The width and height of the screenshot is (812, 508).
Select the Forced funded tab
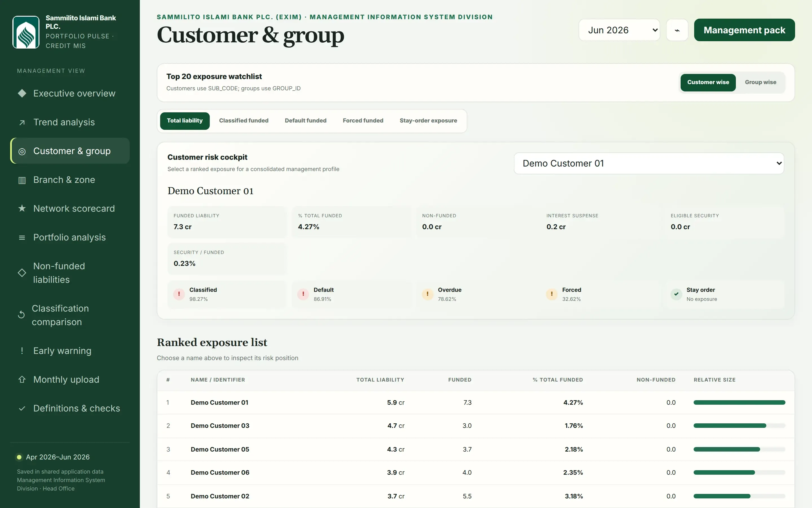(x=363, y=121)
